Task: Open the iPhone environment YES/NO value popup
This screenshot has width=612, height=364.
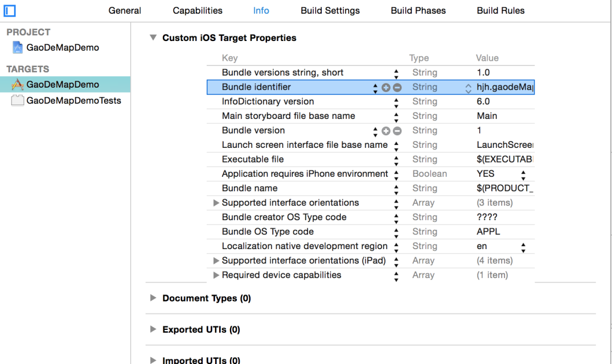Action: click(523, 174)
